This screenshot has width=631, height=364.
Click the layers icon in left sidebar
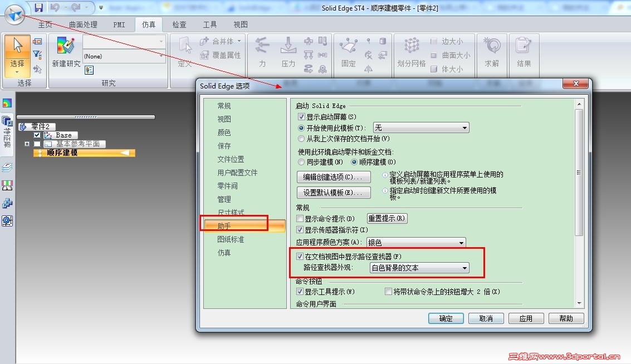(x=7, y=168)
